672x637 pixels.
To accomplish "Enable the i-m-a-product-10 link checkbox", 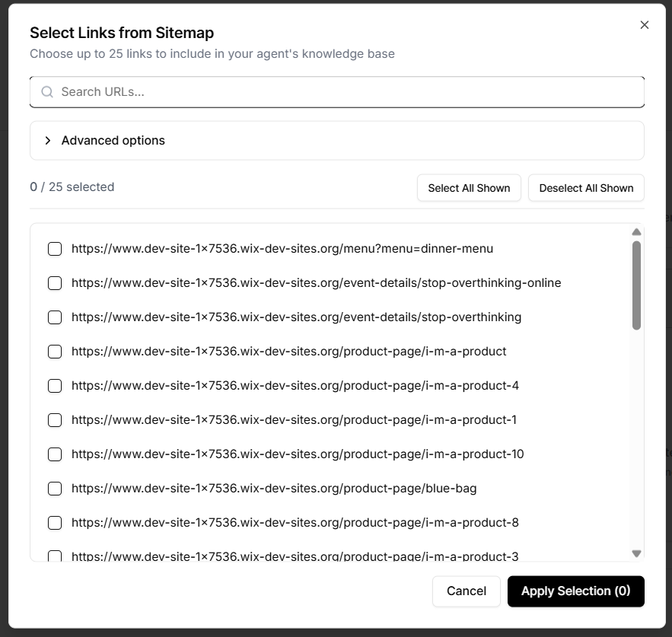I will point(55,454).
